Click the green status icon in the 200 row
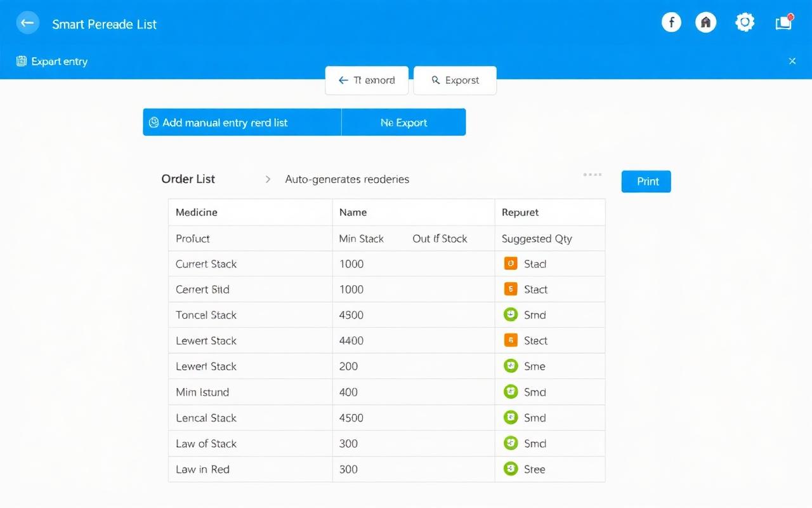This screenshot has width=812, height=508. 511,366
